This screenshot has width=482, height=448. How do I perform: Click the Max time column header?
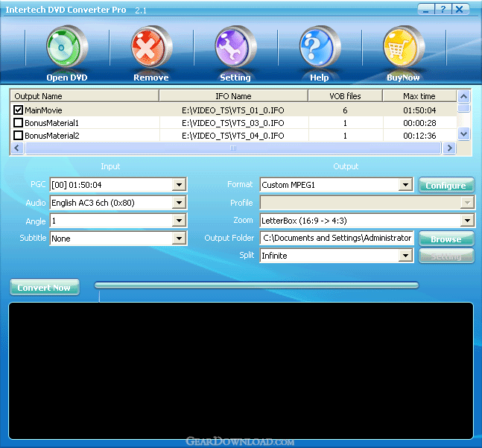click(x=419, y=96)
